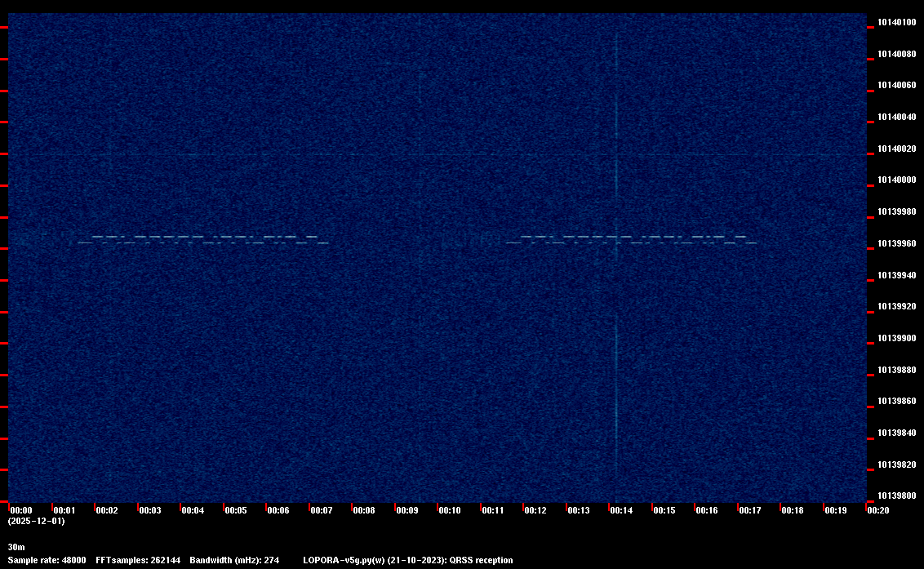Click the 10139840 frequency label
Screen dimensions: 924x569
tap(897, 433)
